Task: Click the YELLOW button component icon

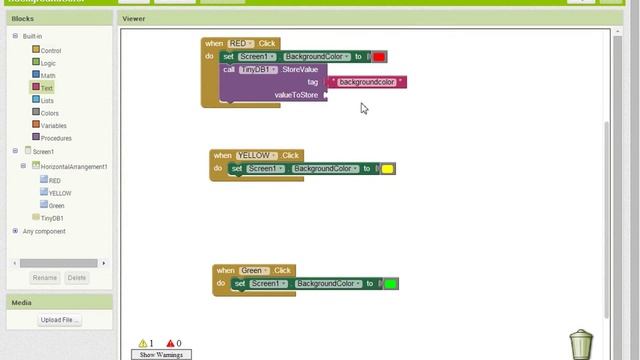Action: [x=44, y=192]
